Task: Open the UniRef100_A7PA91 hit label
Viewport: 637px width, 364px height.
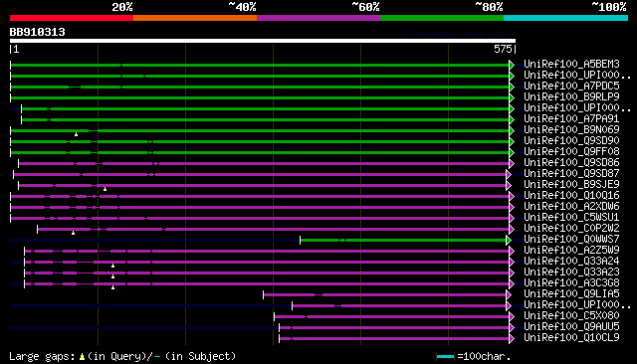Action: (x=571, y=119)
